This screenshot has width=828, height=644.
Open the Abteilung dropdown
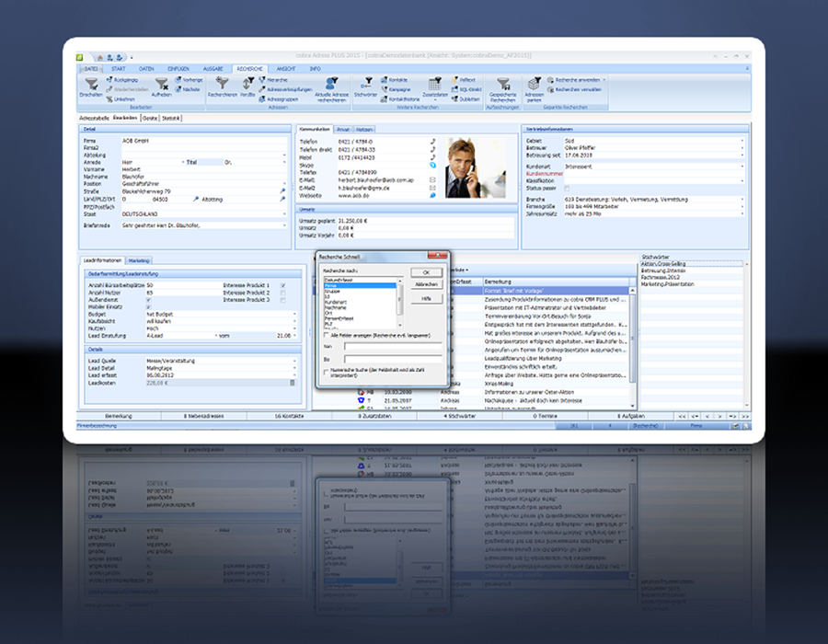tap(284, 155)
